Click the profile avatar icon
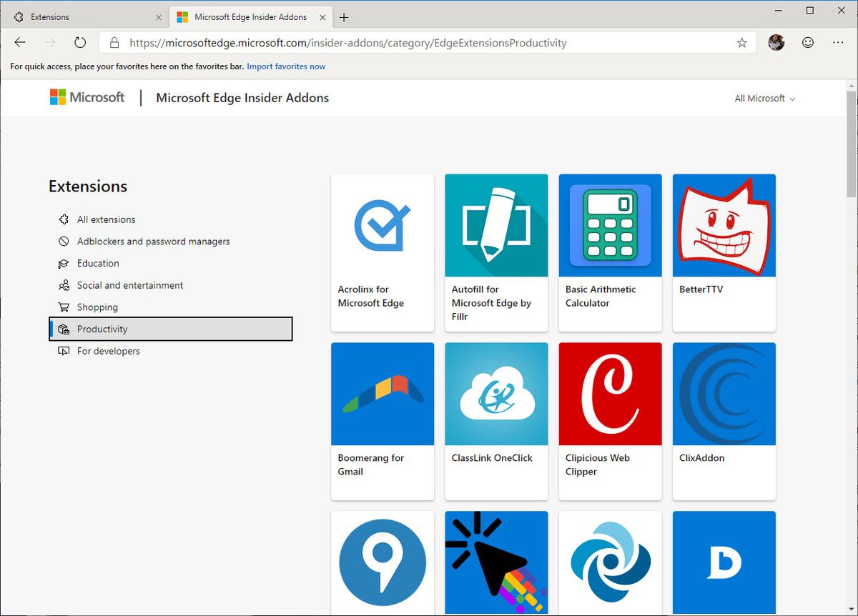The width and height of the screenshot is (858, 616). [776, 42]
